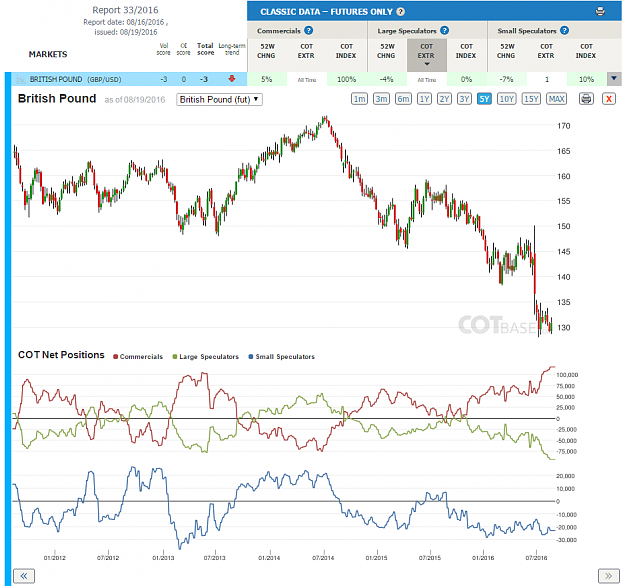Sort by Large Speculators COT EXTR

click(426, 54)
